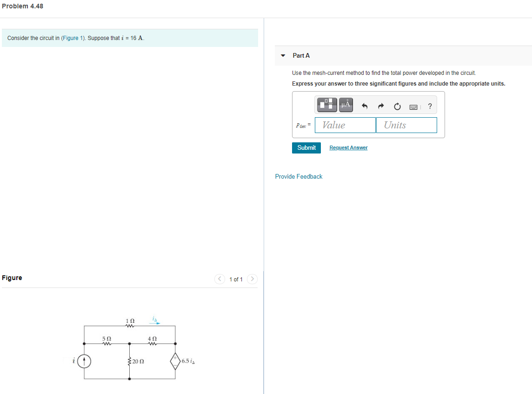Click the right chevron in figure navigation

(x=252, y=279)
